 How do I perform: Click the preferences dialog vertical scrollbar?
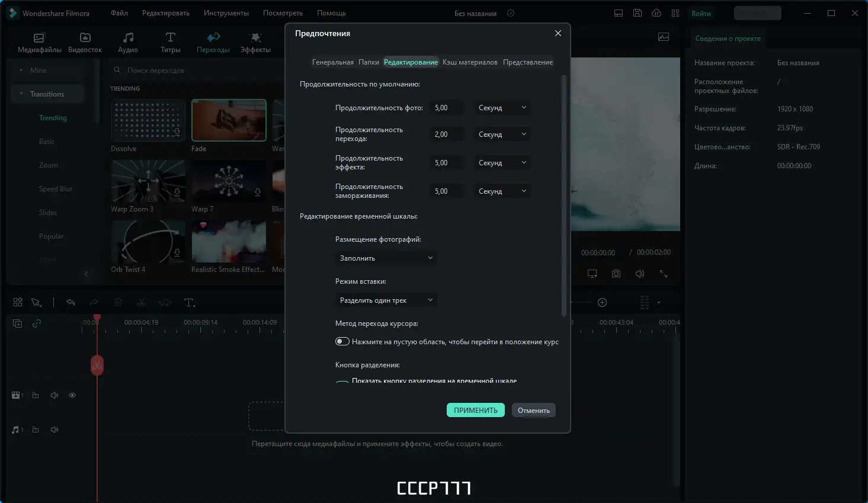pyautogui.click(x=564, y=196)
